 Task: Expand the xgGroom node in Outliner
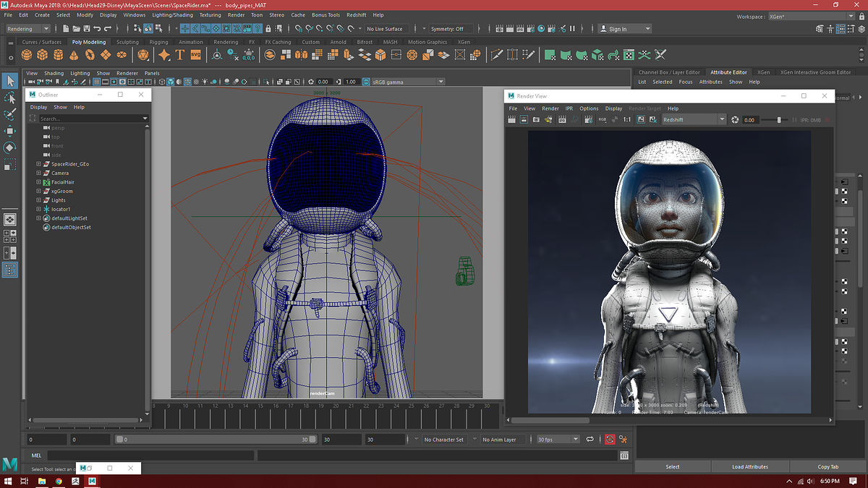click(x=38, y=191)
